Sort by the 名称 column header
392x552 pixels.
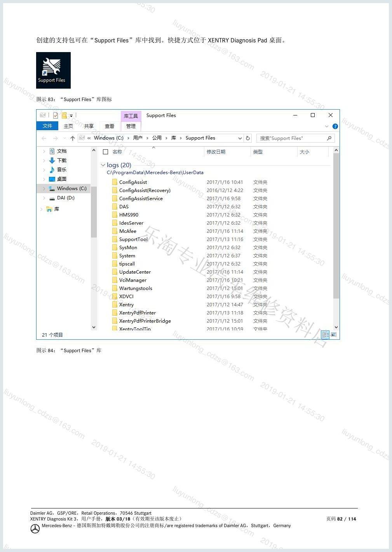(x=117, y=152)
